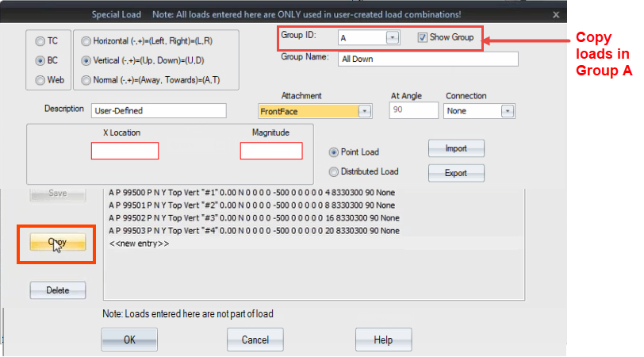
Task: Click the Save button
Action: [57, 194]
